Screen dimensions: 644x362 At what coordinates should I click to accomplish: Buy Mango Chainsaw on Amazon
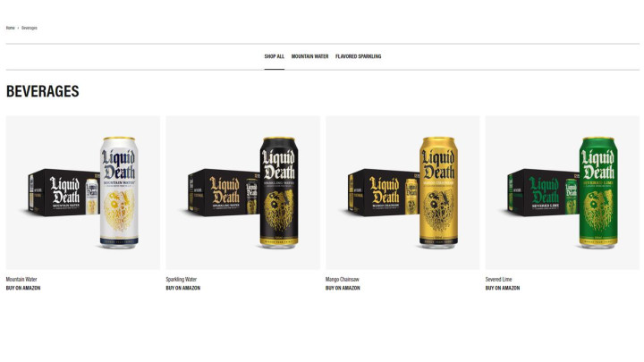(343, 288)
